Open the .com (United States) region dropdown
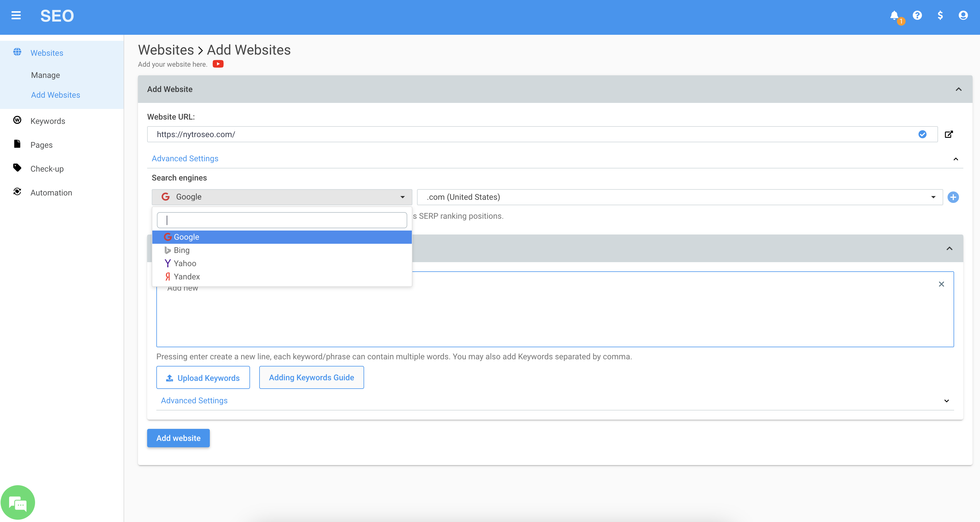Image resolution: width=980 pixels, height=522 pixels. pos(680,197)
